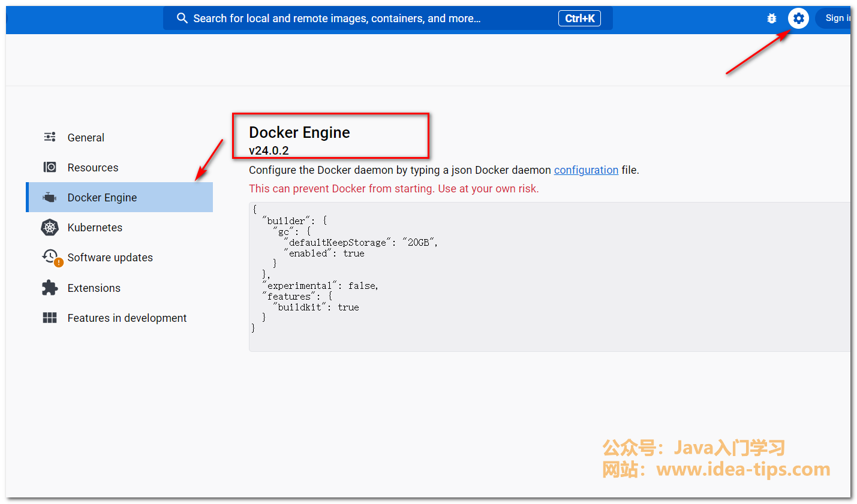Image resolution: width=857 pixels, height=504 pixels.
Task: Open the daemon configuration link
Action: 586,170
